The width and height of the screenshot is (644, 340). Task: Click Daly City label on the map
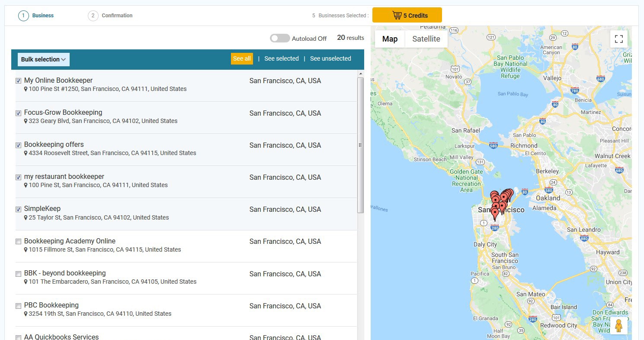[x=485, y=244]
